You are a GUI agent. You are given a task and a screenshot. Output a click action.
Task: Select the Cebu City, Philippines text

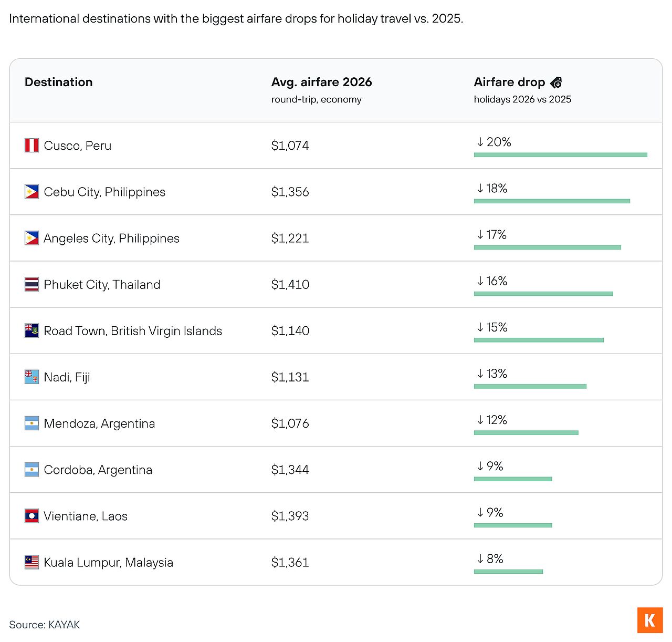[104, 192]
